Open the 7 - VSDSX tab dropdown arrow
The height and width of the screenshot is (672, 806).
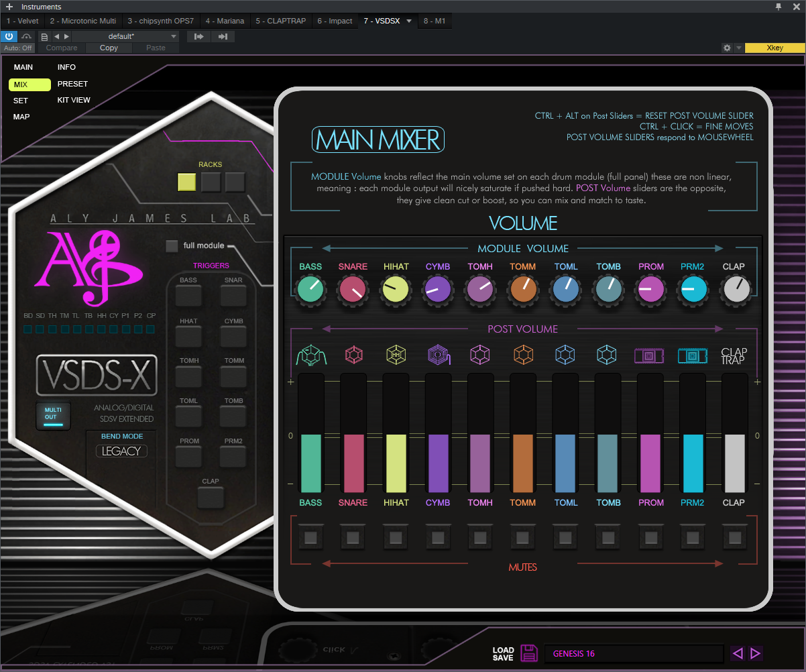pos(409,21)
